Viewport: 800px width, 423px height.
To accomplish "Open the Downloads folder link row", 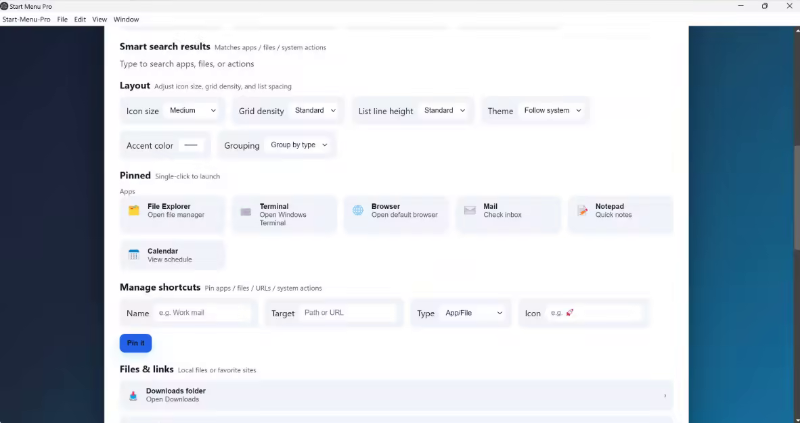I will tap(400, 395).
